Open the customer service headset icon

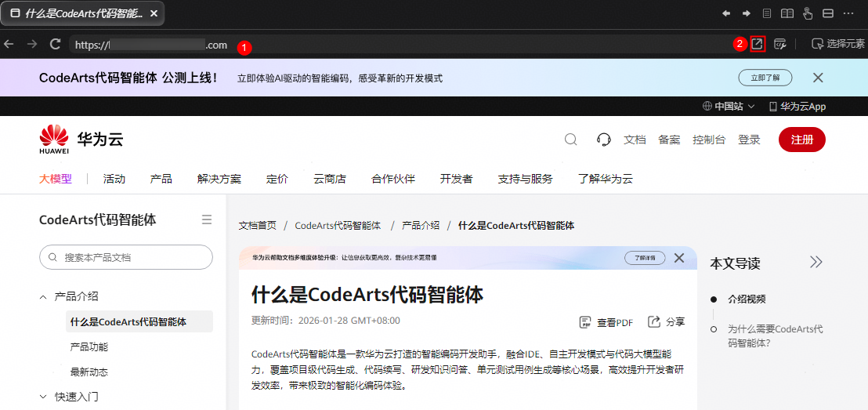point(603,140)
